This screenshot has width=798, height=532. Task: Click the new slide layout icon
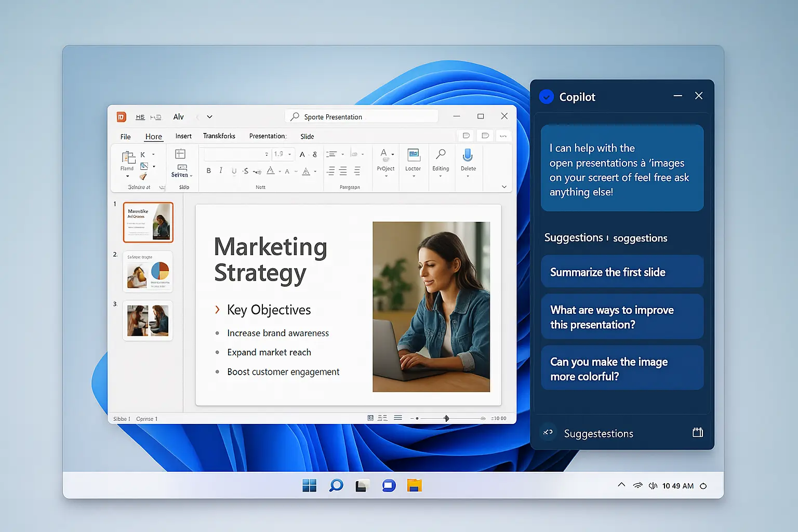(x=180, y=154)
